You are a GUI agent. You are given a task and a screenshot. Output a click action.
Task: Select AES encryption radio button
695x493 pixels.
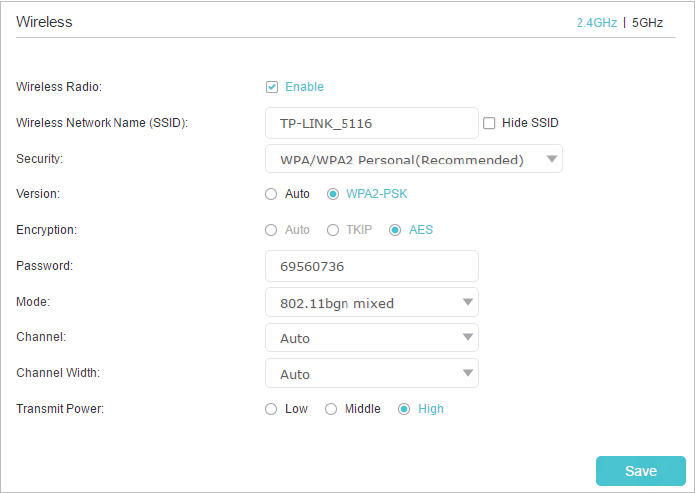click(x=395, y=230)
